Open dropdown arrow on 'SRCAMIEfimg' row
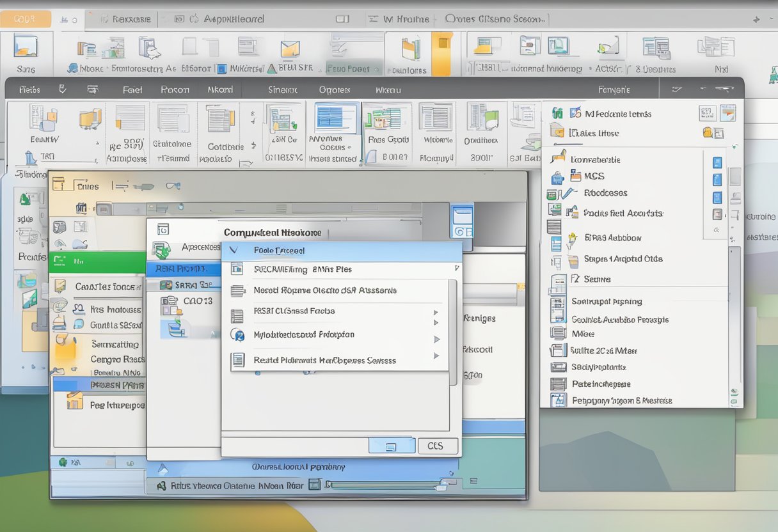The width and height of the screenshot is (778, 532). 457,269
